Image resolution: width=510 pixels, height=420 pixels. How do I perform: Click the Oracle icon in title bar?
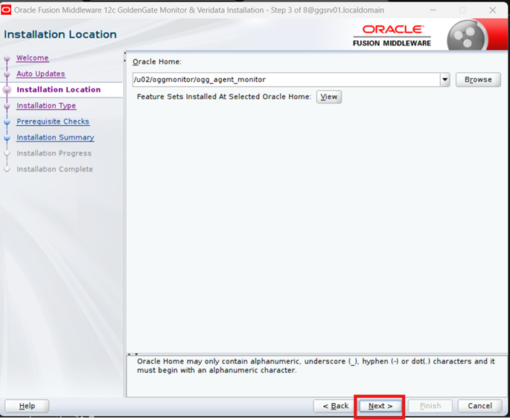7,10
